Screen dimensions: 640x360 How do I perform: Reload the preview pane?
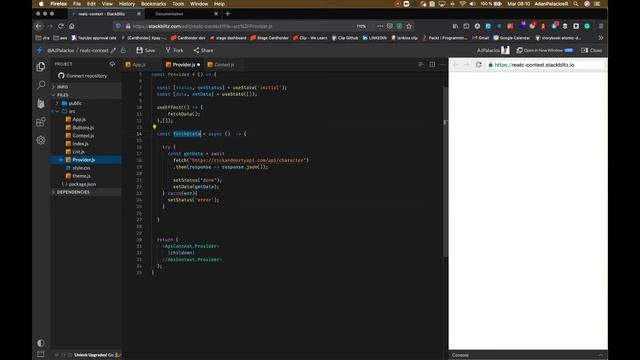479,64
